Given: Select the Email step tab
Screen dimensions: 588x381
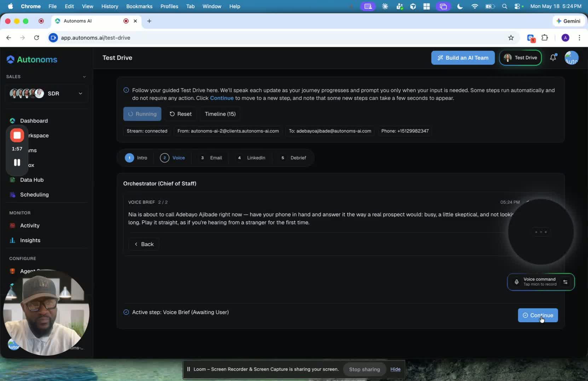Looking at the screenshot, I should (x=211, y=158).
